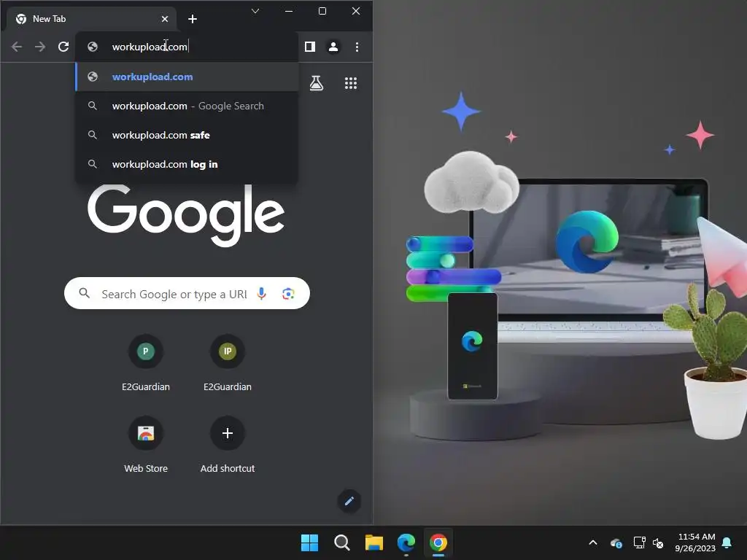Open Chrome's three-dot menu
Image resolution: width=747 pixels, height=560 pixels.
[357, 47]
